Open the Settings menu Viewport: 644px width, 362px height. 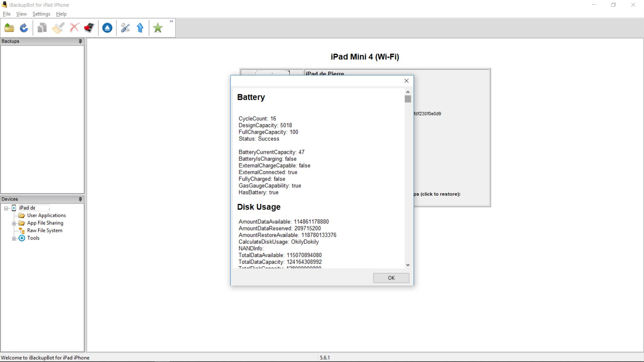(41, 14)
